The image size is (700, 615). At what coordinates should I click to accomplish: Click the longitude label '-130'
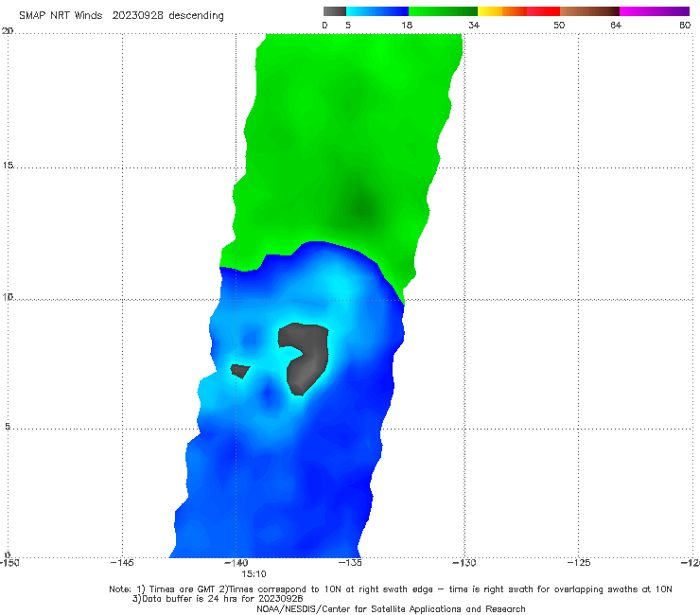click(464, 563)
